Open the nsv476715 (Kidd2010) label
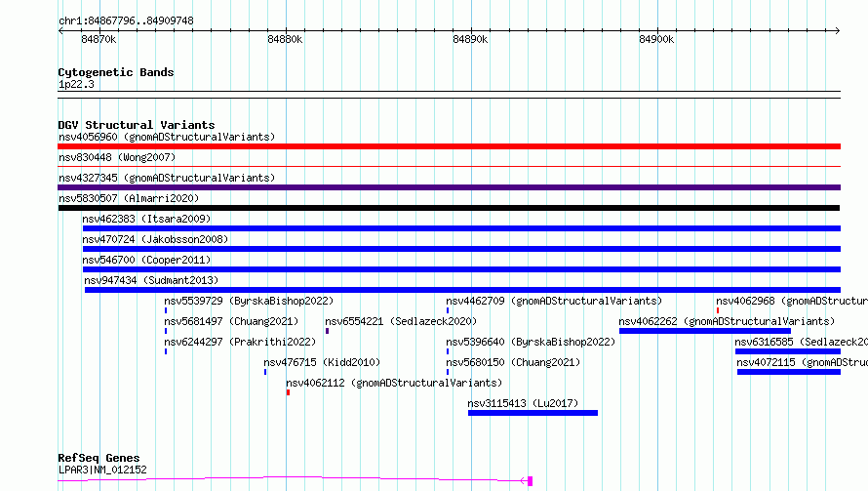Viewport: 868px width, 491px height. pyautogui.click(x=322, y=362)
